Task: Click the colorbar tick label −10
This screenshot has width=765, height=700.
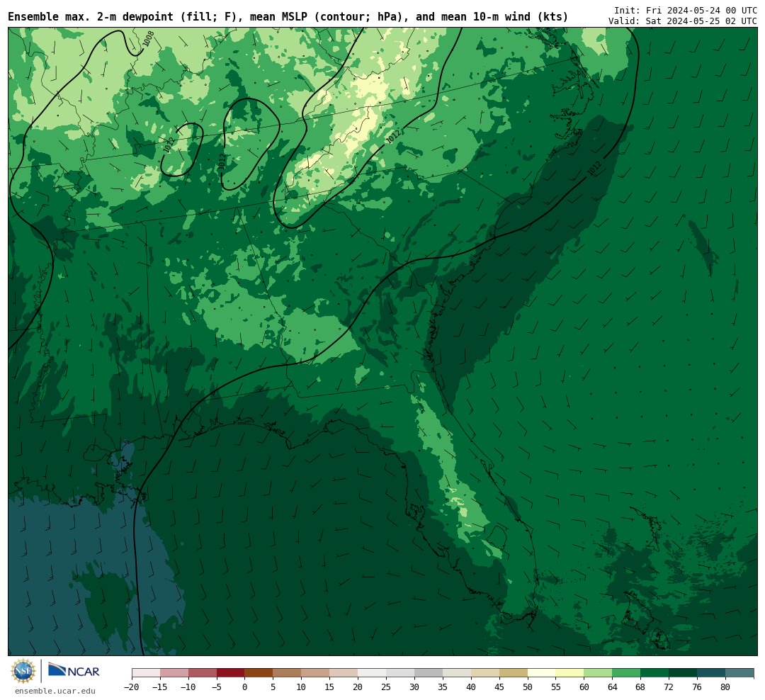Action: click(x=188, y=687)
